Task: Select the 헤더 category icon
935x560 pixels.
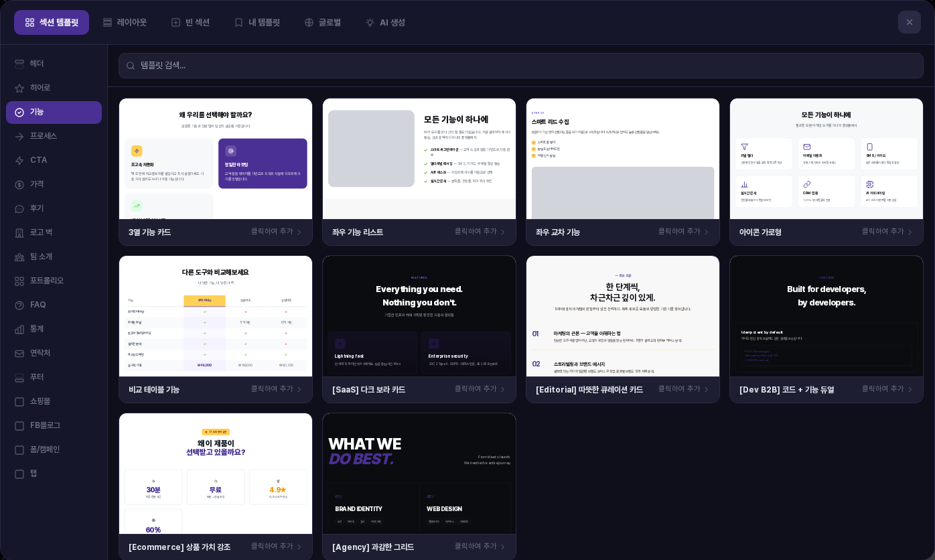Action: point(19,64)
